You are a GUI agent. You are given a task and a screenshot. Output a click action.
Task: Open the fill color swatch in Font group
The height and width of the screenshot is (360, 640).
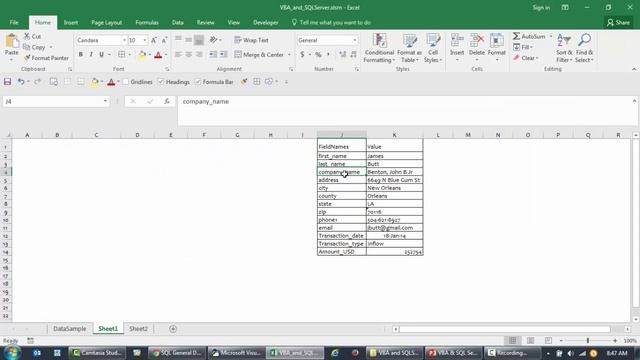click(142, 54)
